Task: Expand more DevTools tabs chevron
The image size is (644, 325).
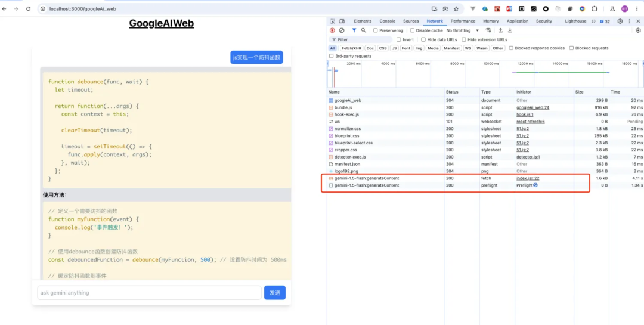Action: (x=593, y=21)
